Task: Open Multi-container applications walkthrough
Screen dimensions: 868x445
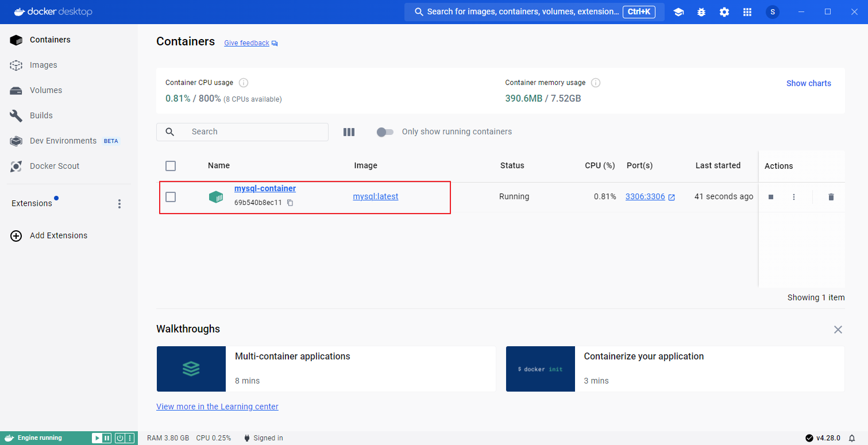Action: coord(326,369)
